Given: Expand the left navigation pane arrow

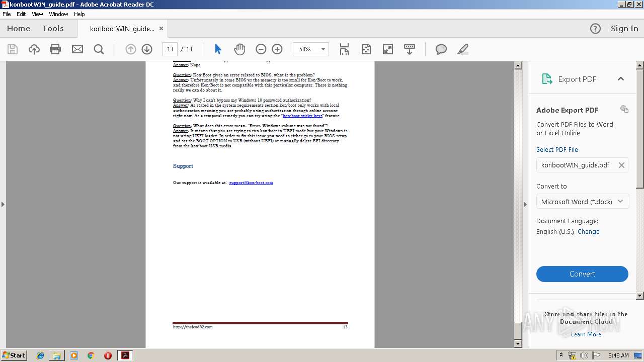Looking at the screenshot, I should tap(3, 204).
